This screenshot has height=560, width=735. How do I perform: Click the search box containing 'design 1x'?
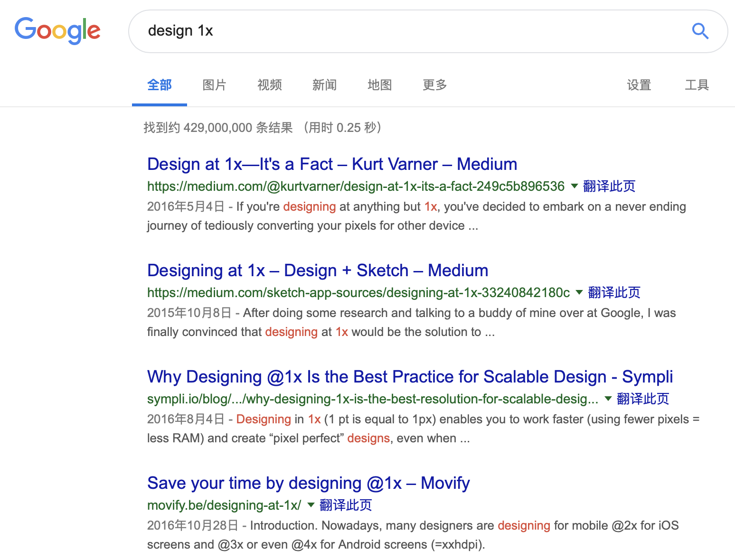tap(408, 31)
